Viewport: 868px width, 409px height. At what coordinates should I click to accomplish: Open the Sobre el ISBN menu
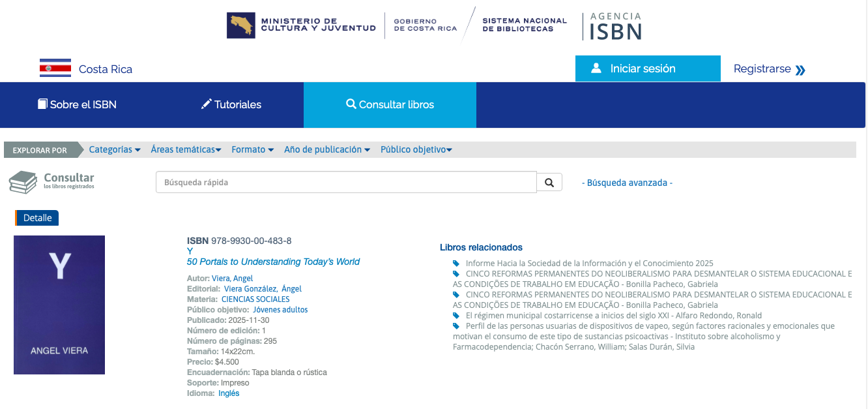[77, 104]
